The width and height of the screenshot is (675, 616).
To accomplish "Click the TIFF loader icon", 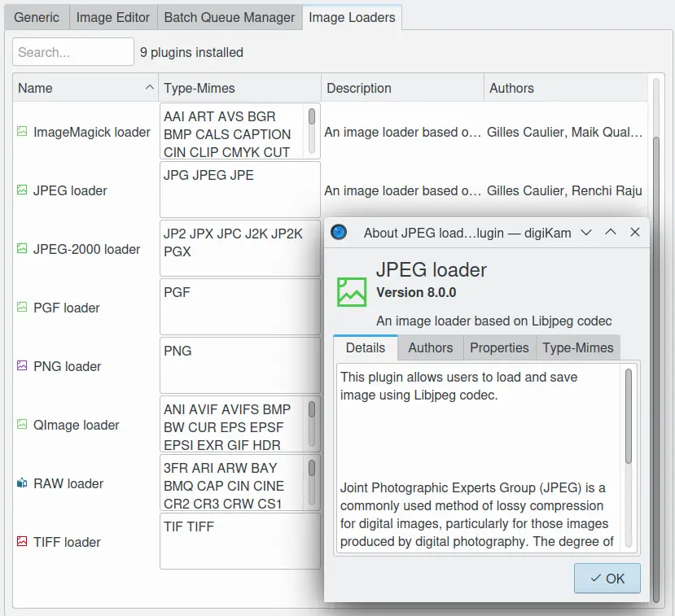I will click(22, 542).
